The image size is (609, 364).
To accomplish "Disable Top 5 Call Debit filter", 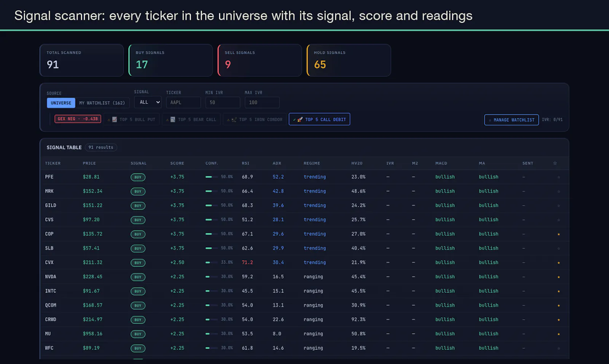I will point(319,119).
